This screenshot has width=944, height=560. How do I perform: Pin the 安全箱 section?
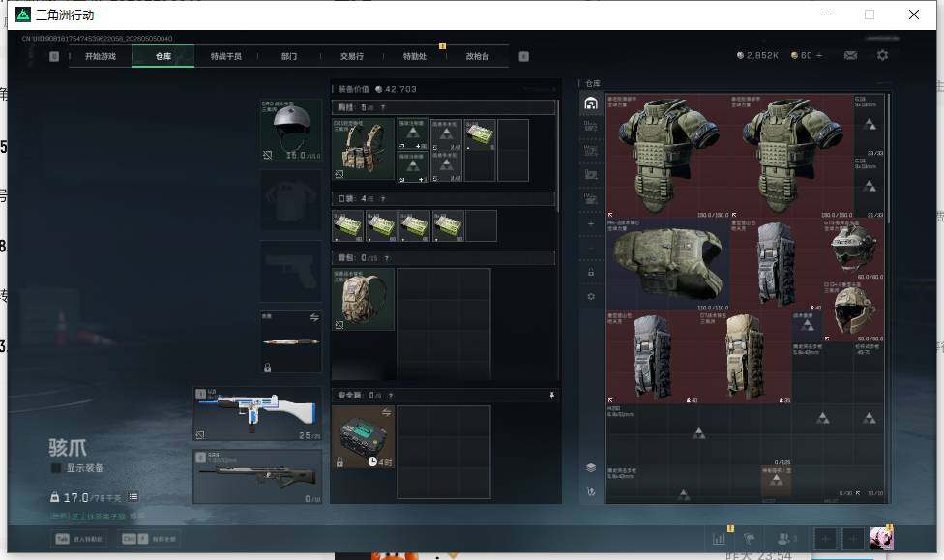pyautogui.click(x=551, y=395)
